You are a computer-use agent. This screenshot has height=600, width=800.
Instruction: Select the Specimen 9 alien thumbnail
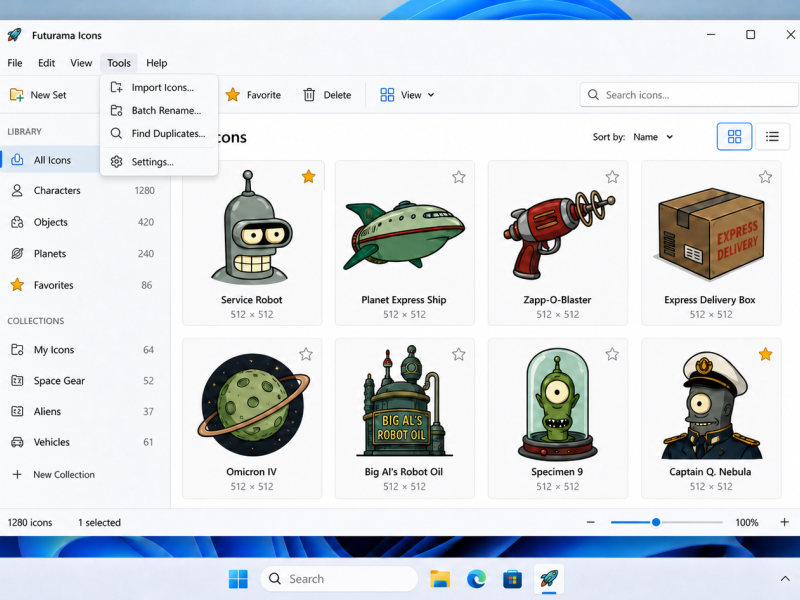tap(557, 404)
